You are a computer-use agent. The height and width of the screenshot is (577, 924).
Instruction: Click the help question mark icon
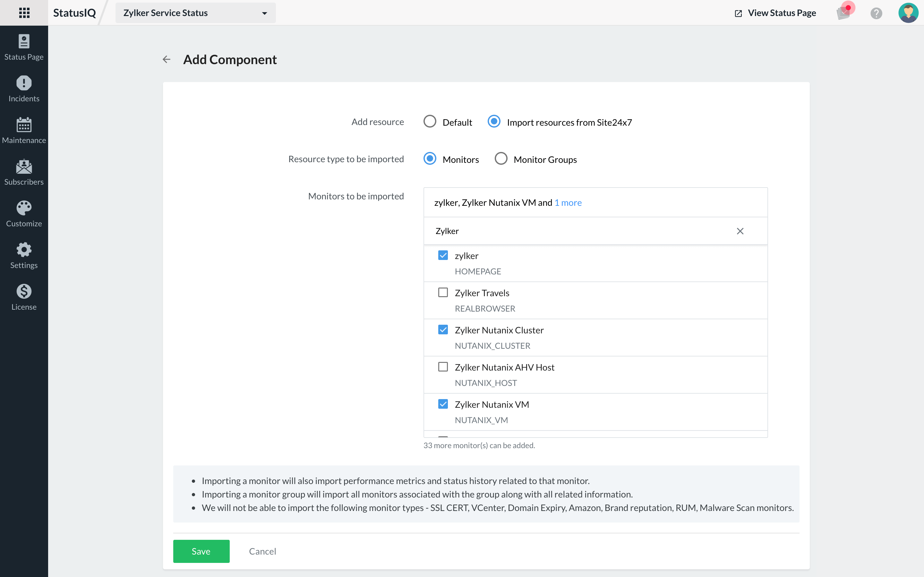[x=876, y=13]
